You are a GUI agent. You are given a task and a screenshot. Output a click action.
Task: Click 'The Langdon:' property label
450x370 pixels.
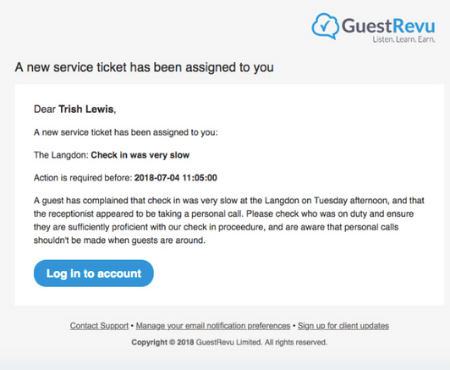coord(61,155)
